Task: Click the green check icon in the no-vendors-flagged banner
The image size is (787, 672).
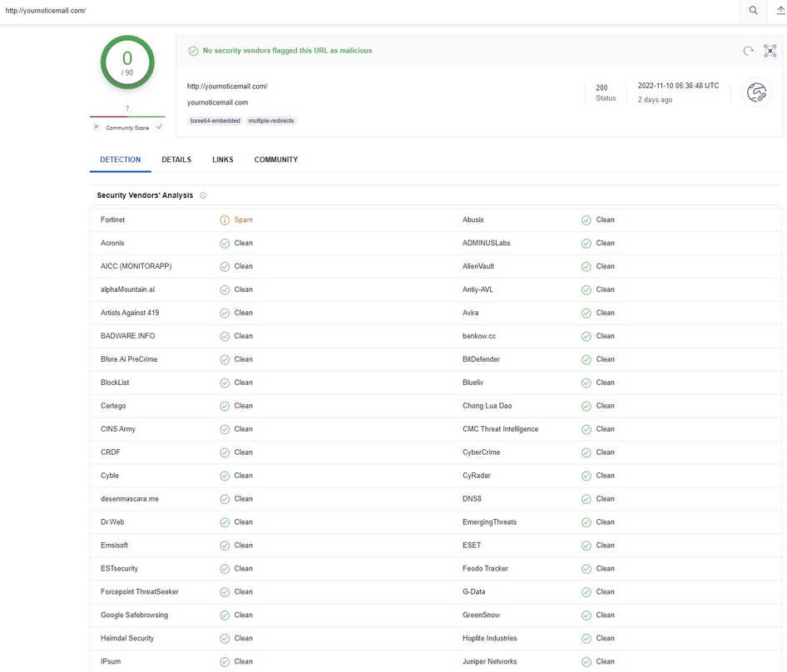Action: pos(193,51)
